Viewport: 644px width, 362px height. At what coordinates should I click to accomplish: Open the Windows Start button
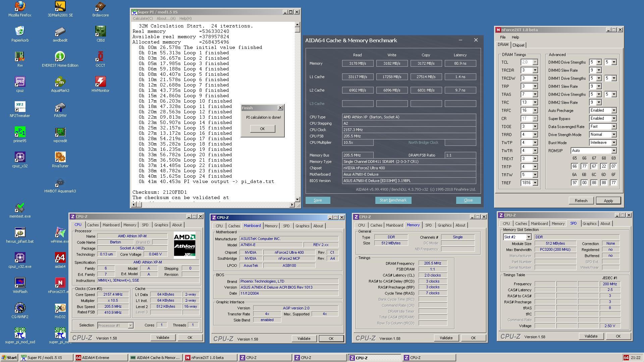(x=9, y=358)
